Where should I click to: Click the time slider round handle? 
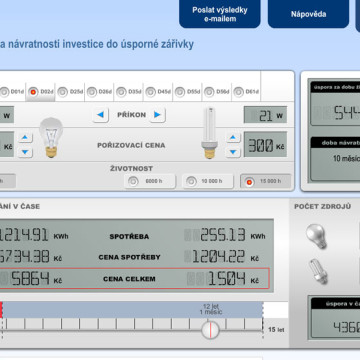[x=210, y=330]
